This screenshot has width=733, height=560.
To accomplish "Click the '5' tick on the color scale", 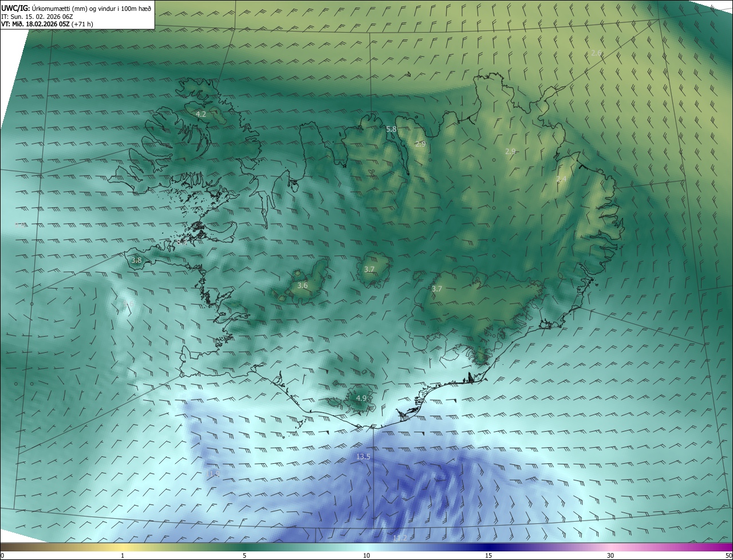I will 245,555.
